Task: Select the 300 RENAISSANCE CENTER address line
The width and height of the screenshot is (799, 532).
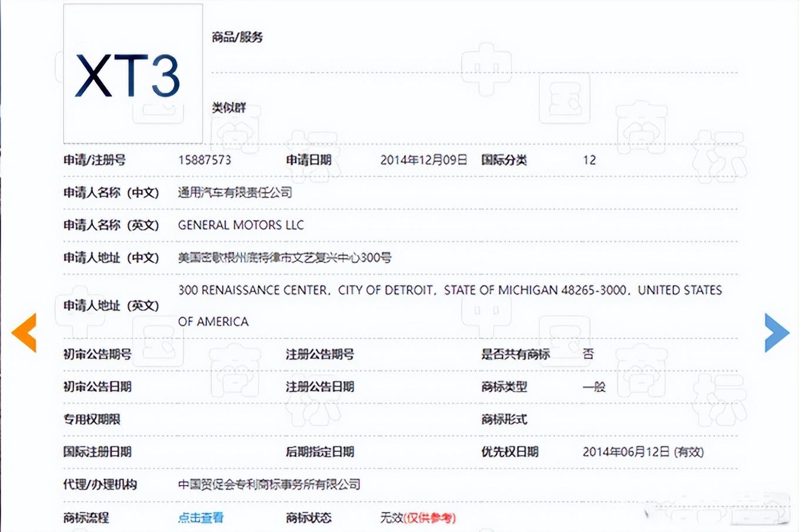Action: (450, 290)
